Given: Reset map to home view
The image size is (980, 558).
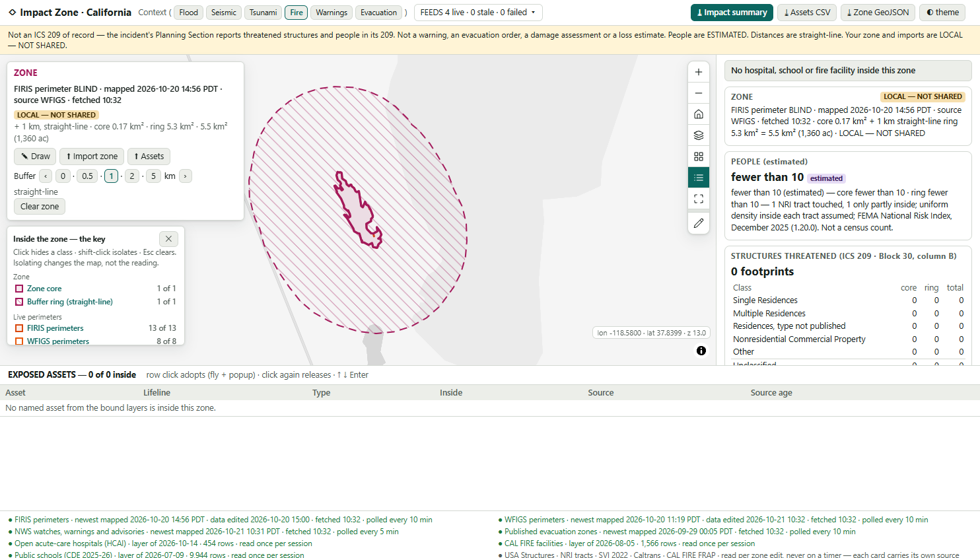Looking at the screenshot, I should 699,114.
